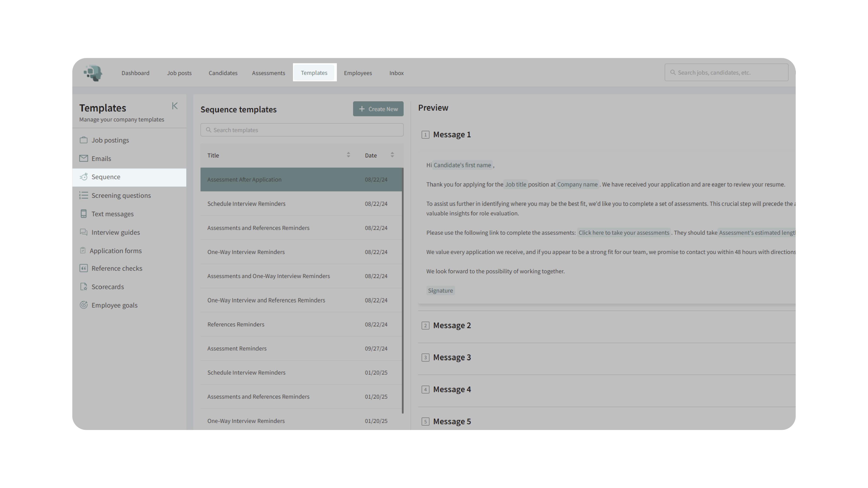Click the app logo icon

pos(93,73)
